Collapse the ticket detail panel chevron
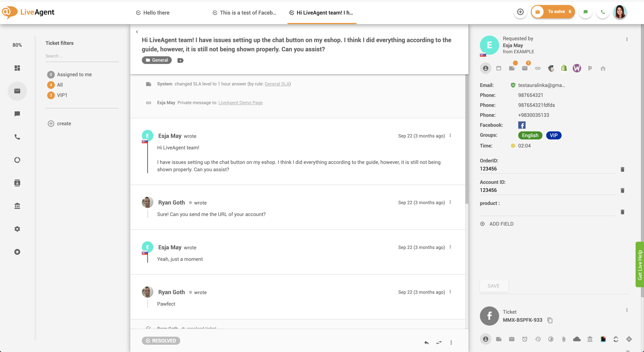Image resolution: width=644 pixels, height=352 pixels. pyautogui.click(x=137, y=32)
